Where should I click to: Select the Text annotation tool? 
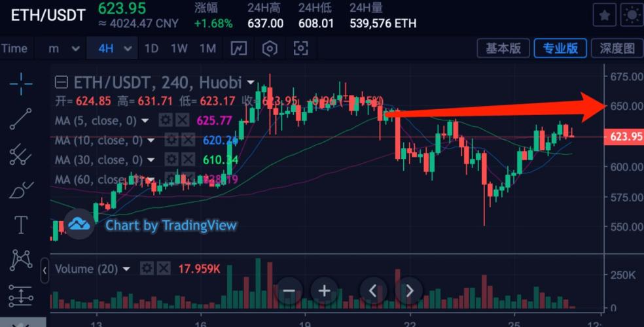point(21,225)
